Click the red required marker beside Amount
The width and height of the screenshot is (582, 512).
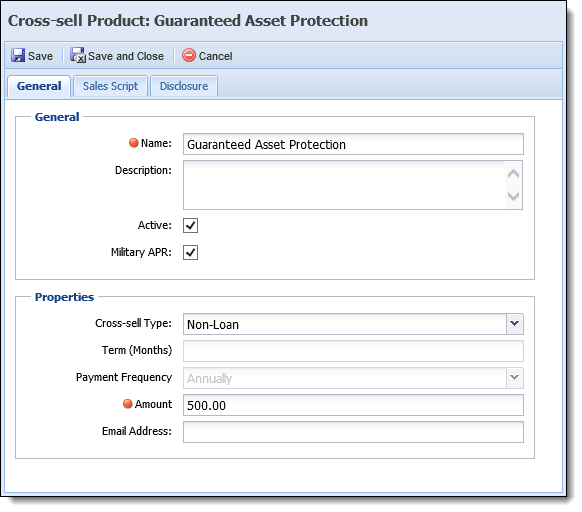pyautogui.click(x=128, y=404)
